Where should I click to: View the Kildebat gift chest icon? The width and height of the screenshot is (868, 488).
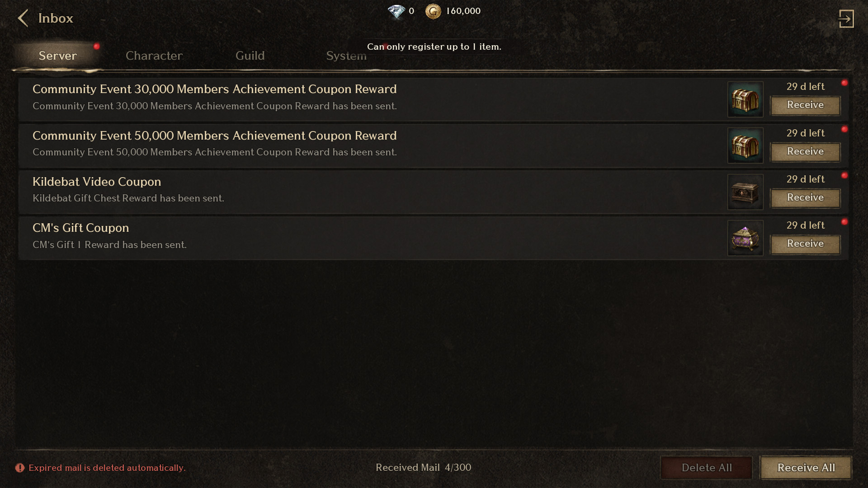[745, 192]
